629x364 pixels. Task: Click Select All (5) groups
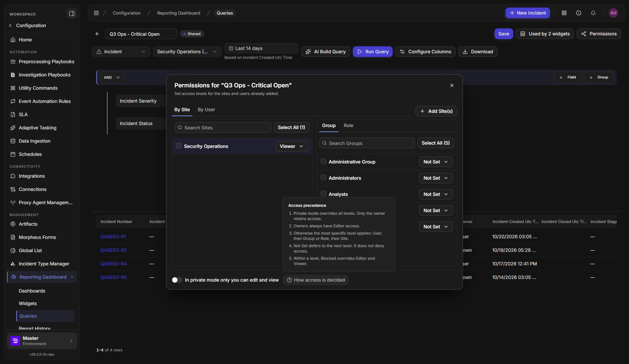tap(436, 143)
